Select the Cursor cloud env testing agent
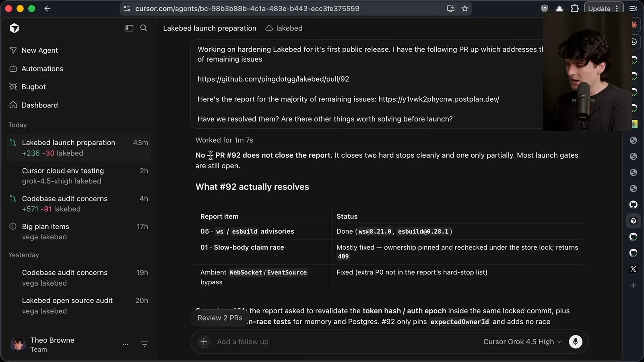Screen dimensions: 644x362 [x=78, y=176]
